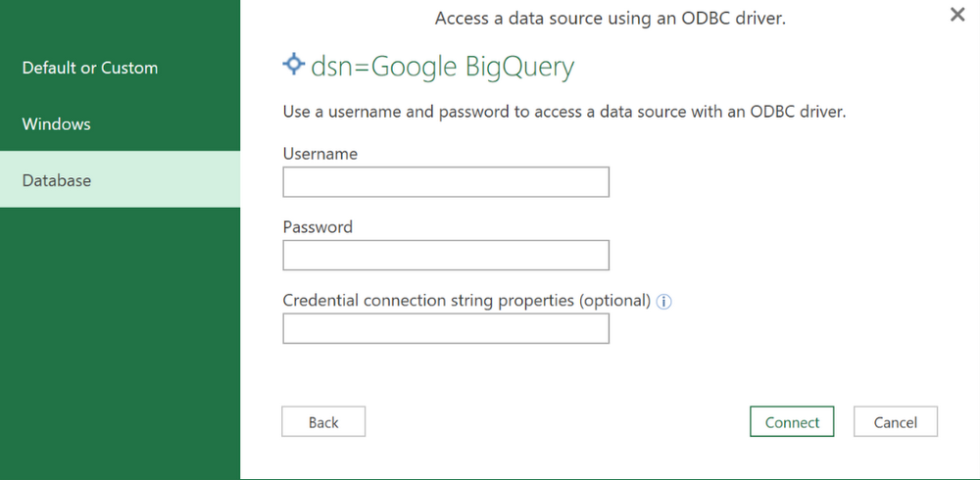Click the dsn=Google BigQuery heading

pyautogui.click(x=443, y=67)
